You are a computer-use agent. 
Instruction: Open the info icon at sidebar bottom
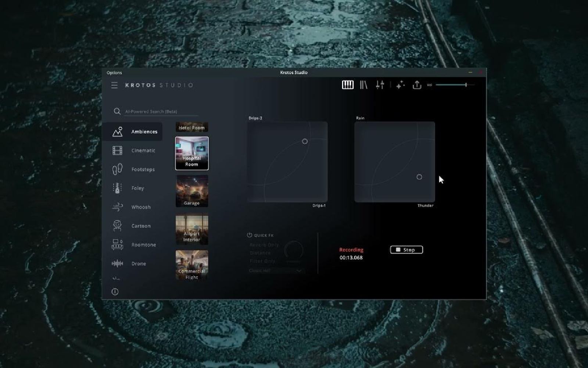point(115,292)
